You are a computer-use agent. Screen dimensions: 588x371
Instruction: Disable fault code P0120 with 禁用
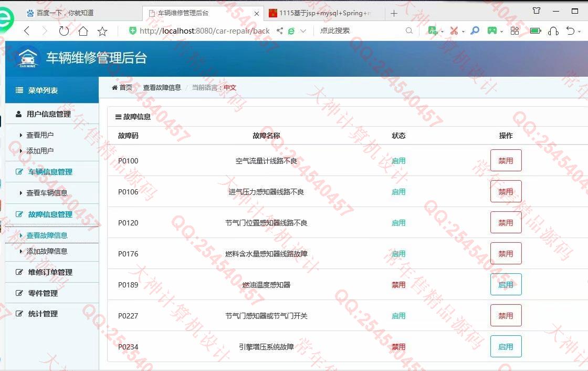506,222
